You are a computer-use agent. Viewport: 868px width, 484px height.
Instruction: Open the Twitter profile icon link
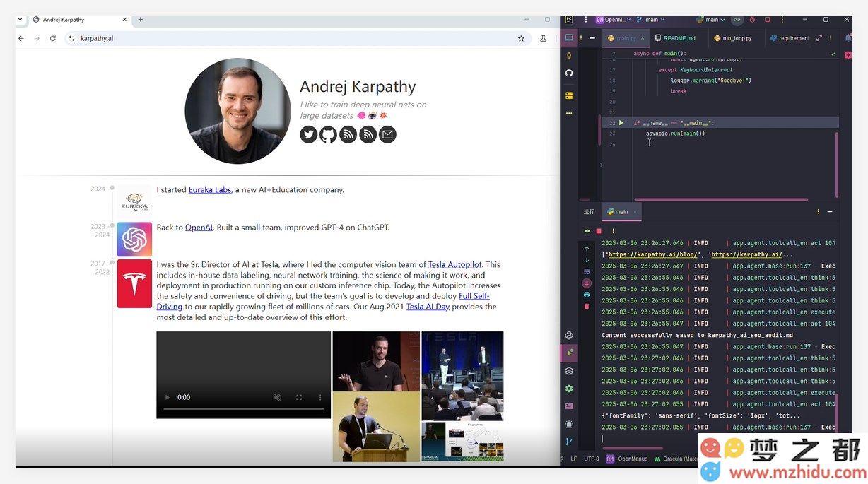point(309,134)
